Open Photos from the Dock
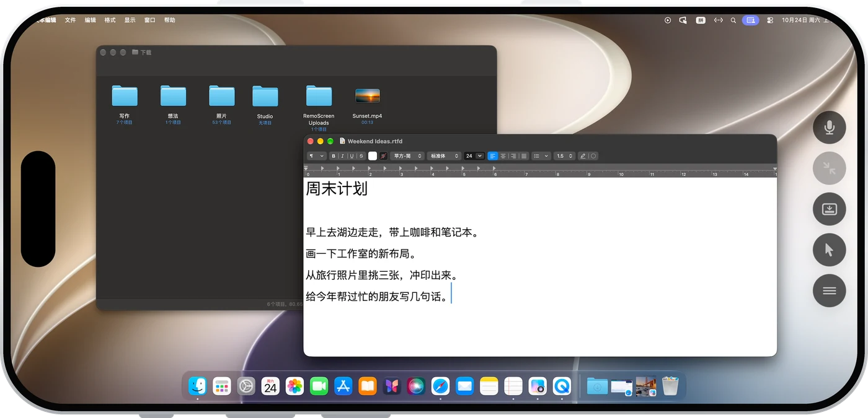 (x=294, y=386)
